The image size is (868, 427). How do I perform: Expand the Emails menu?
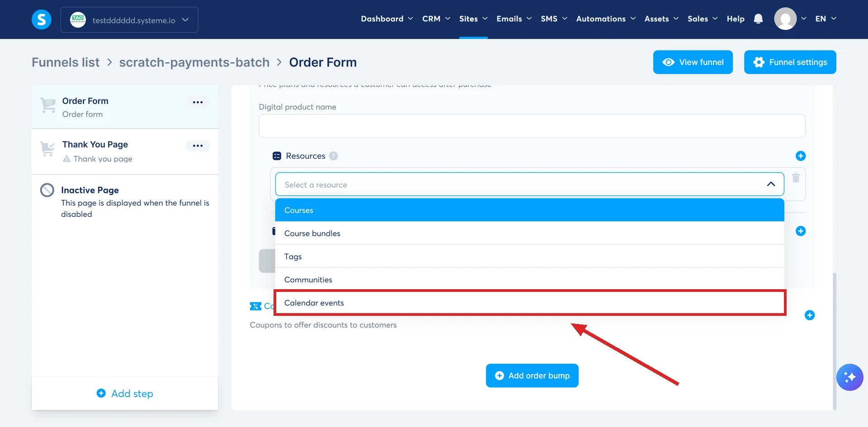[x=514, y=19]
